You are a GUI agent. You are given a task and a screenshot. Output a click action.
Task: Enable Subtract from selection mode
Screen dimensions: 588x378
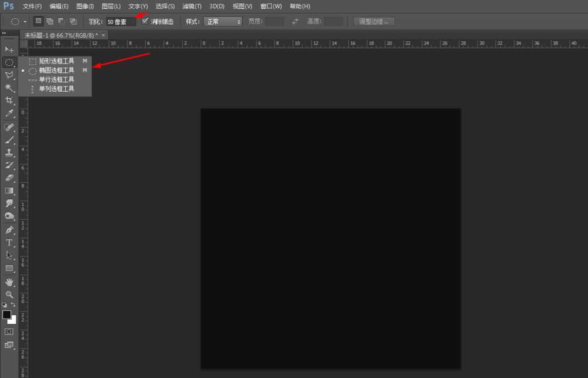[x=62, y=21]
